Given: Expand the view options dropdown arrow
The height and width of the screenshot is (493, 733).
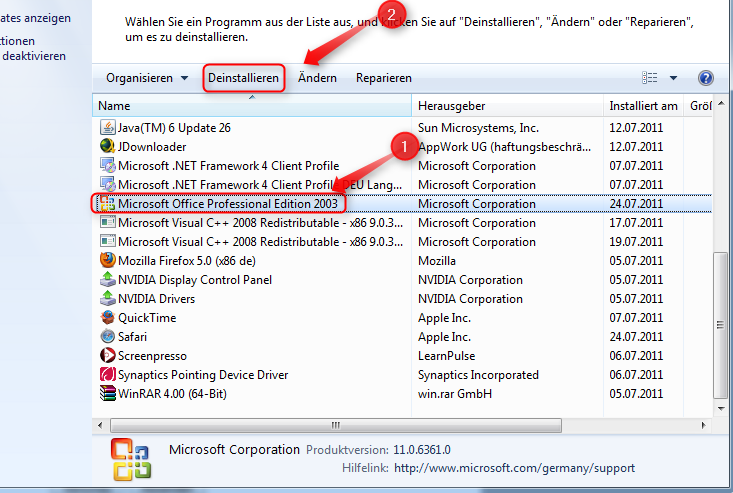Looking at the screenshot, I should coord(673,78).
